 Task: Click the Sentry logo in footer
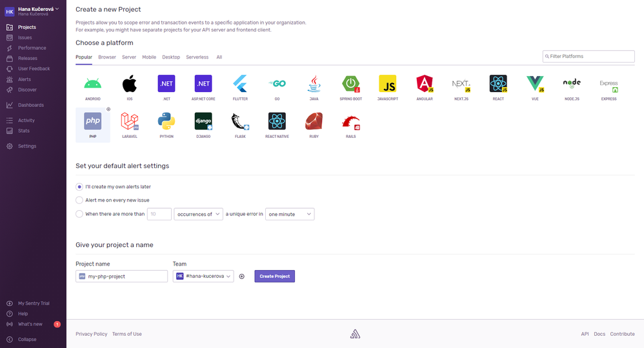tap(356, 334)
